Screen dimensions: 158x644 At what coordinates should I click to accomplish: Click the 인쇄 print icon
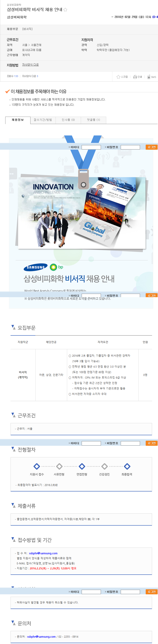tap(135, 77)
